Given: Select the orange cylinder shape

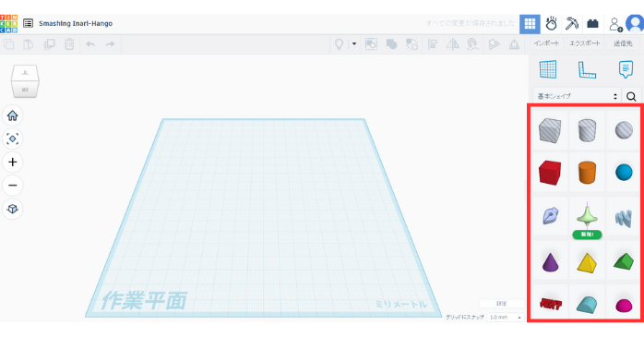Looking at the screenshot, I should 587,173.
